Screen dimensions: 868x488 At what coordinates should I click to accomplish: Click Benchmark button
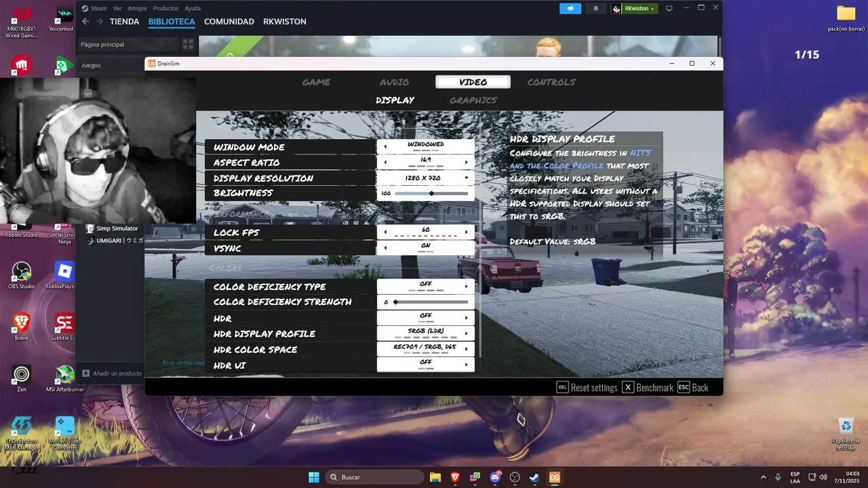(648, 388)
